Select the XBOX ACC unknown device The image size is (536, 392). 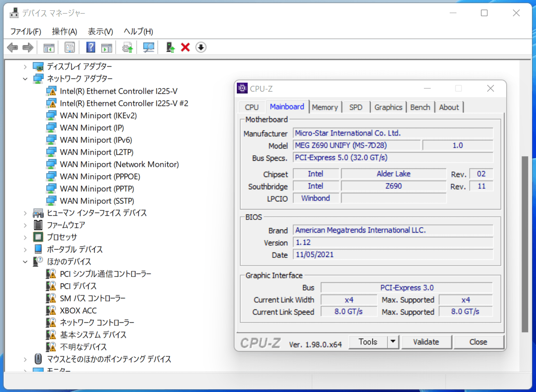78,311
